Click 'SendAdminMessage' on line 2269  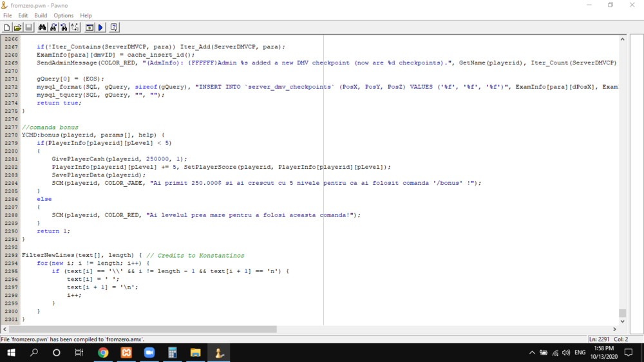point(66,62)
